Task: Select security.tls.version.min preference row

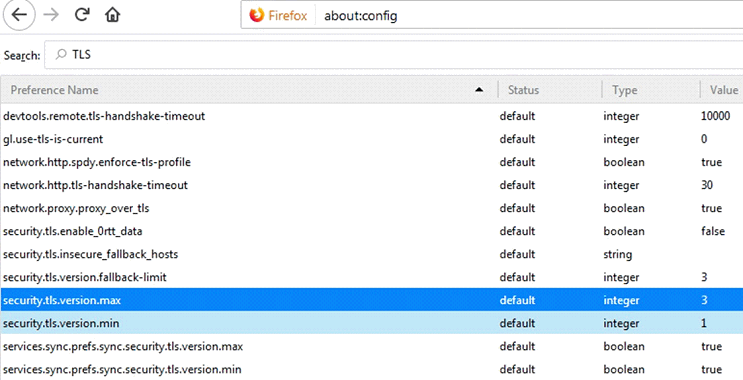Action: click(372, 323)
